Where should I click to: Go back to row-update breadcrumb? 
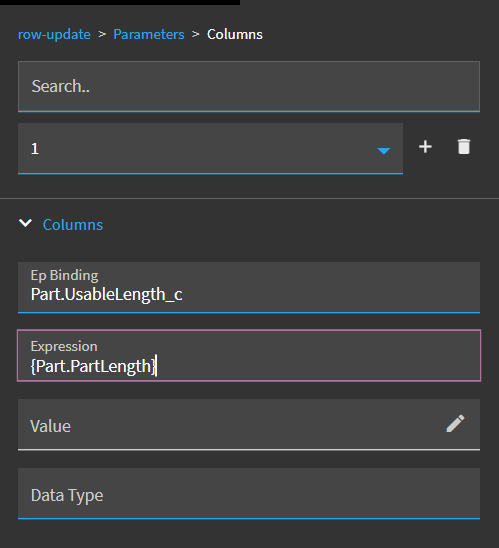pos(54,34)
